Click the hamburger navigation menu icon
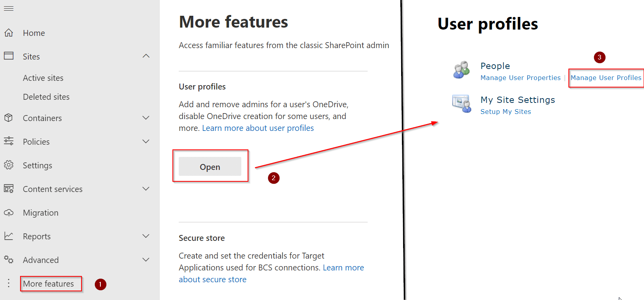 [9, 8]
